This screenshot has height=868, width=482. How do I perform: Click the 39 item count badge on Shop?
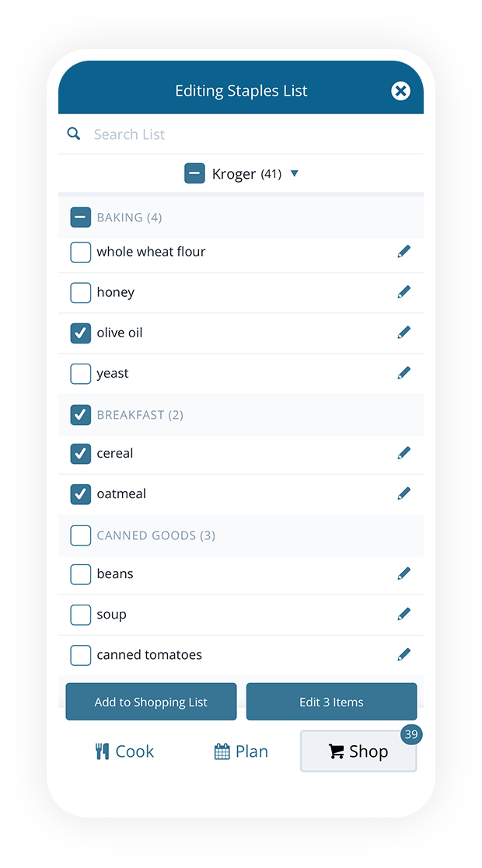411,734
